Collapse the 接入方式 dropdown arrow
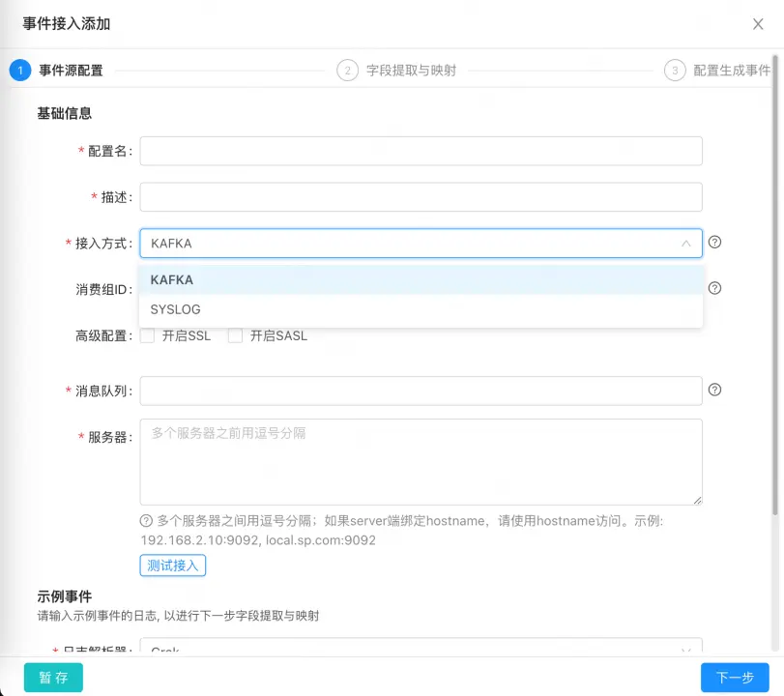784x696 pixels. coord(686,244)
